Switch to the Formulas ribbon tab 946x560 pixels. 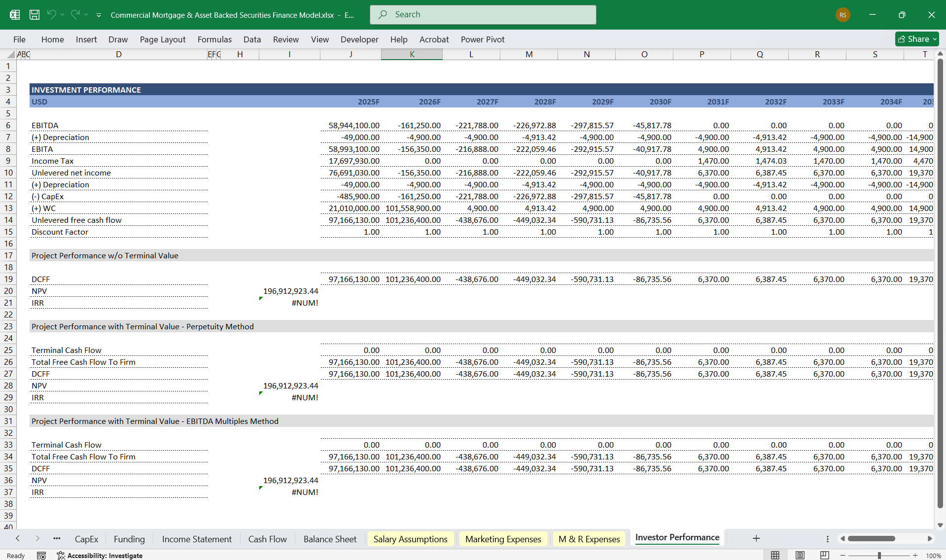pyautogui.click(x=214, y=39)
